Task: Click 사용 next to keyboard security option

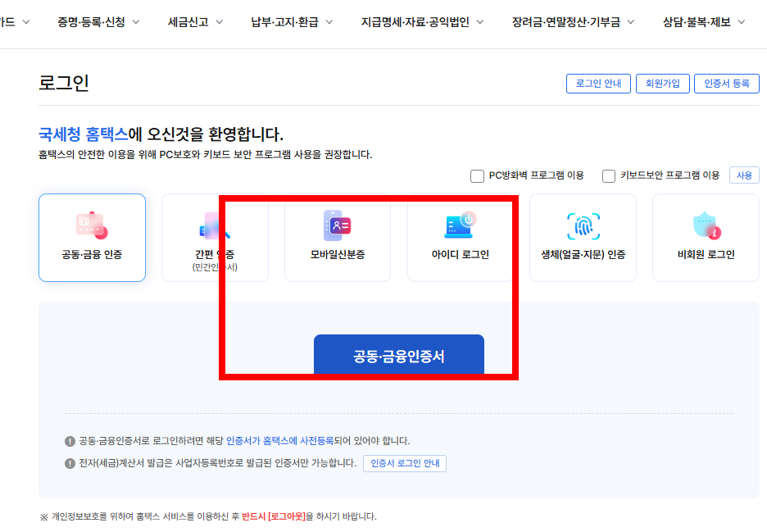Action: tap(743, 175)
